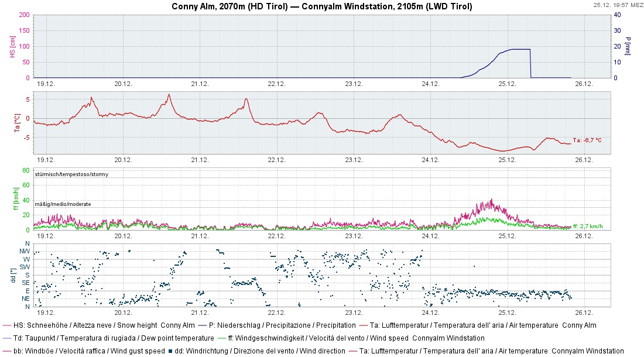This screenshot has width=644, height=357.
Task: Click the 'Ta: -6,7 °C' current value label
Action: 587,140
